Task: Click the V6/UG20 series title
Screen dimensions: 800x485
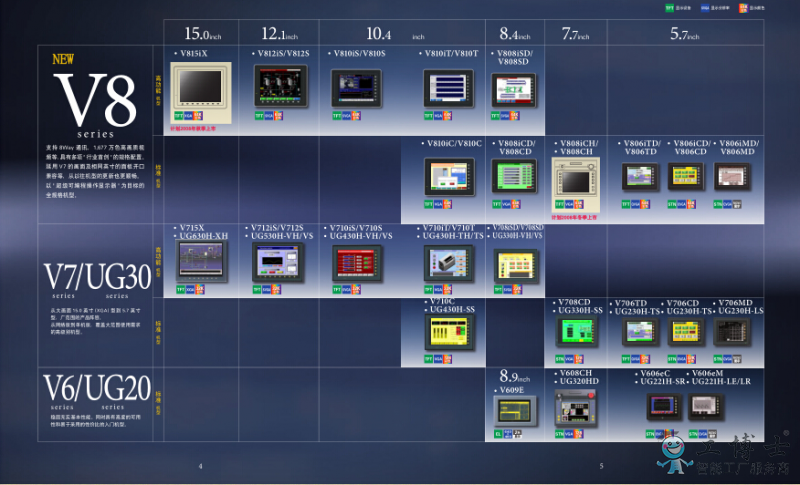Action: click(x=97, y=388)
